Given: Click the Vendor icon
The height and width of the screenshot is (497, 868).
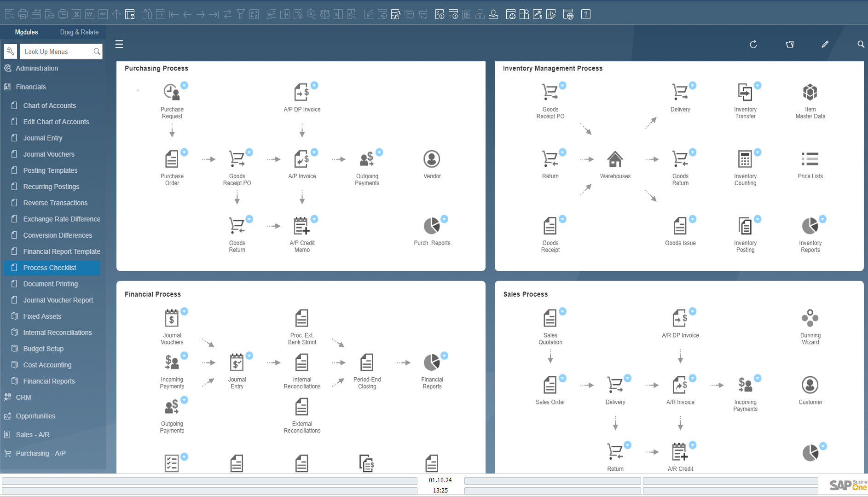Looking at the screenshot, I should point(432,159).
